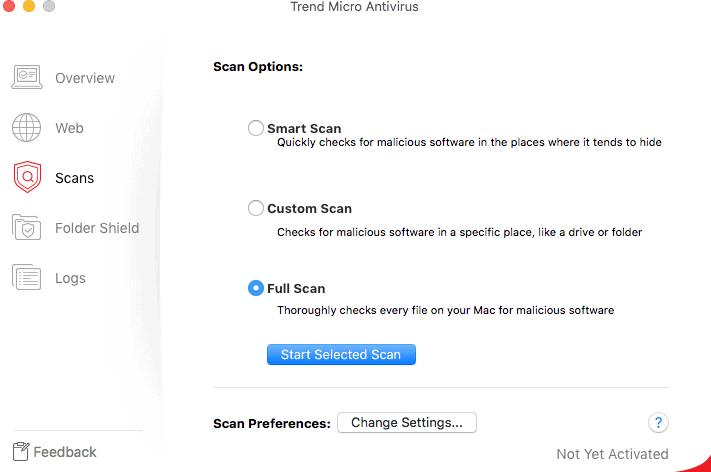711x472 pixels.
Task: Open Change Settings for scan preferences
Action: [407, 423]
